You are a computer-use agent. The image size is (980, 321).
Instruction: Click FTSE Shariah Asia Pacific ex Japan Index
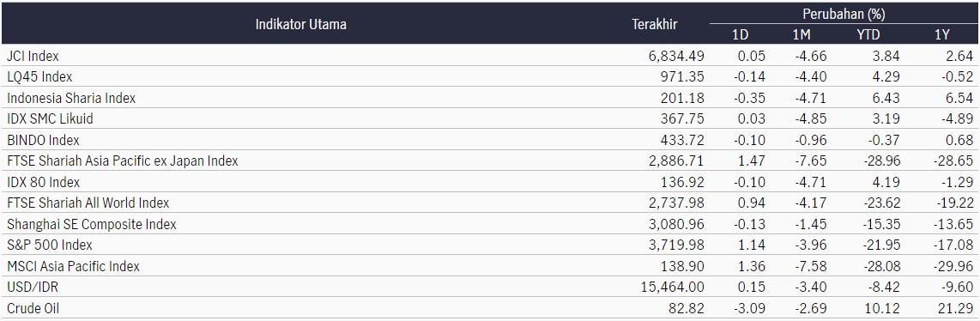[123, 161]
